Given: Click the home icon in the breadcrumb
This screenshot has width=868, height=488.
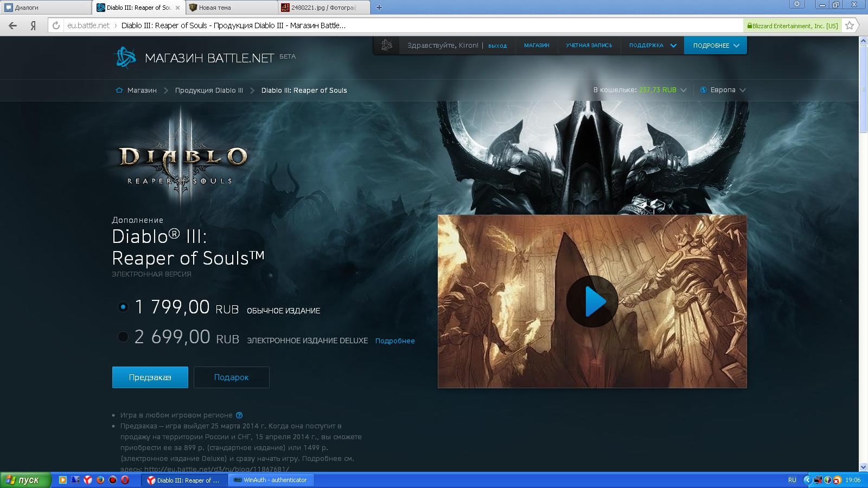Looking at the screenshot, I should pos(119,91).
